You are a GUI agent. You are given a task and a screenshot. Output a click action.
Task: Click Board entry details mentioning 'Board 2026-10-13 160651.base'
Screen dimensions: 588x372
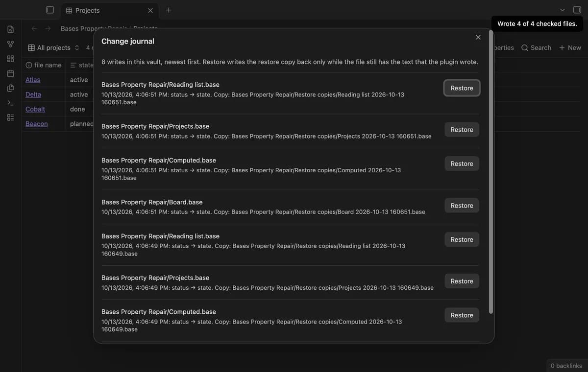click(x=263, y=212)
